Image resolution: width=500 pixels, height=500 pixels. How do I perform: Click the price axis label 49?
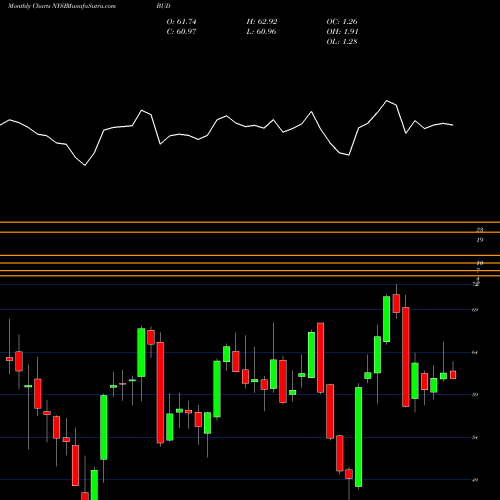475,480
